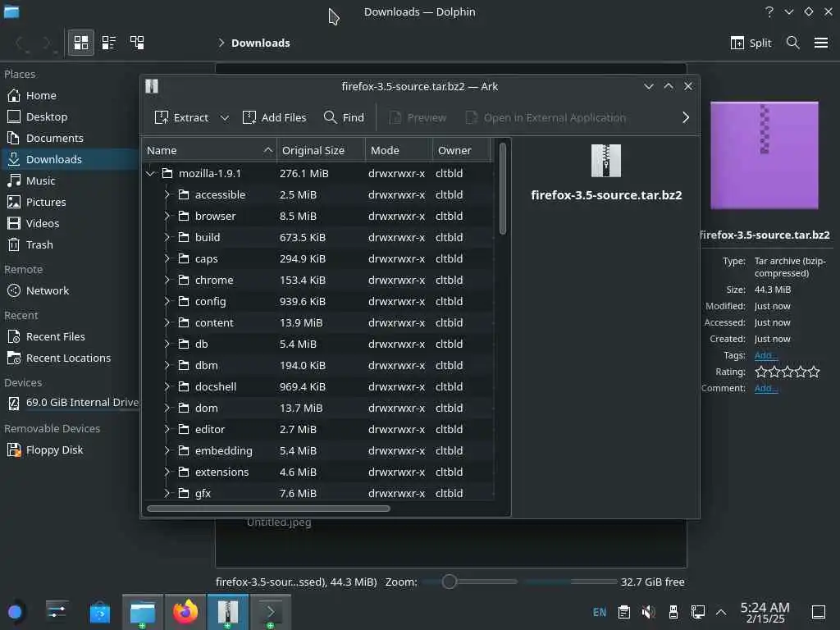This screenshot has width=840, height=630.
Task: Open the application launcher in taskbar
Action: click(15, 612)
